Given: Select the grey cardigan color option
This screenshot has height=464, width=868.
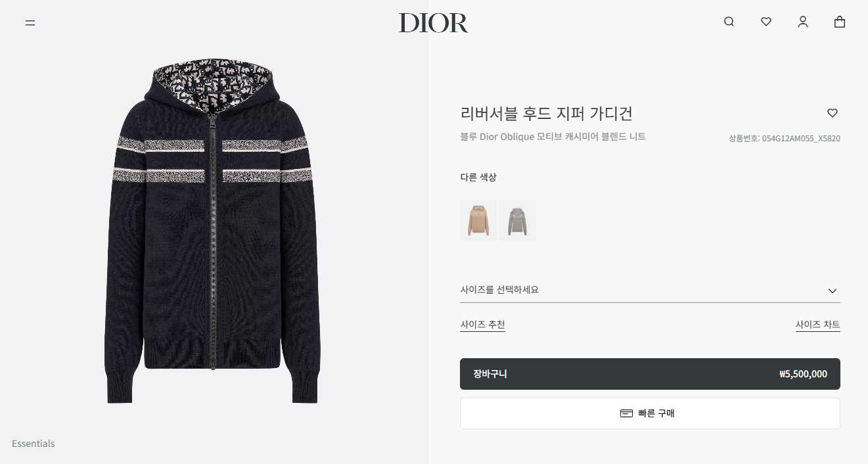Looking at the screenshot, I should pos(517,220).
